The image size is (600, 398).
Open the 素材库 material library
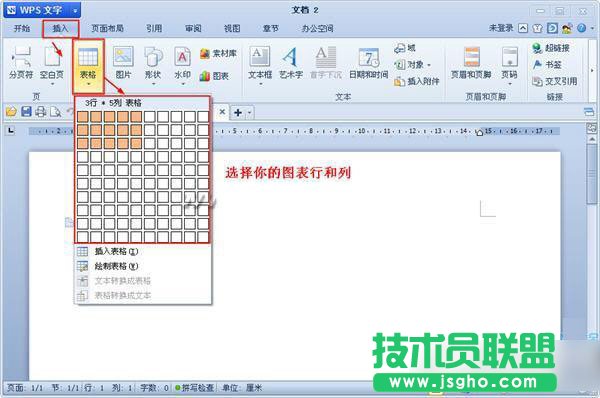tap(218, 54)
